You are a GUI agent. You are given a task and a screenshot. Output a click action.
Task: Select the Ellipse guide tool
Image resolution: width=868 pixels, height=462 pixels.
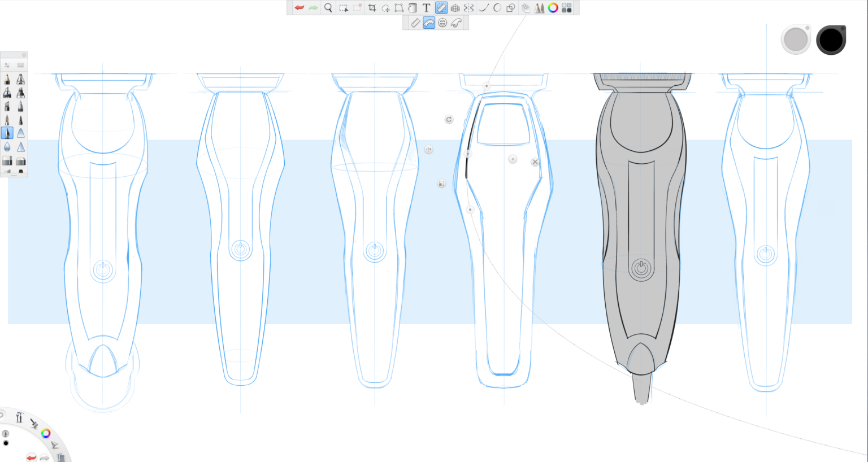pyautogui.click(x=442, y=23)
